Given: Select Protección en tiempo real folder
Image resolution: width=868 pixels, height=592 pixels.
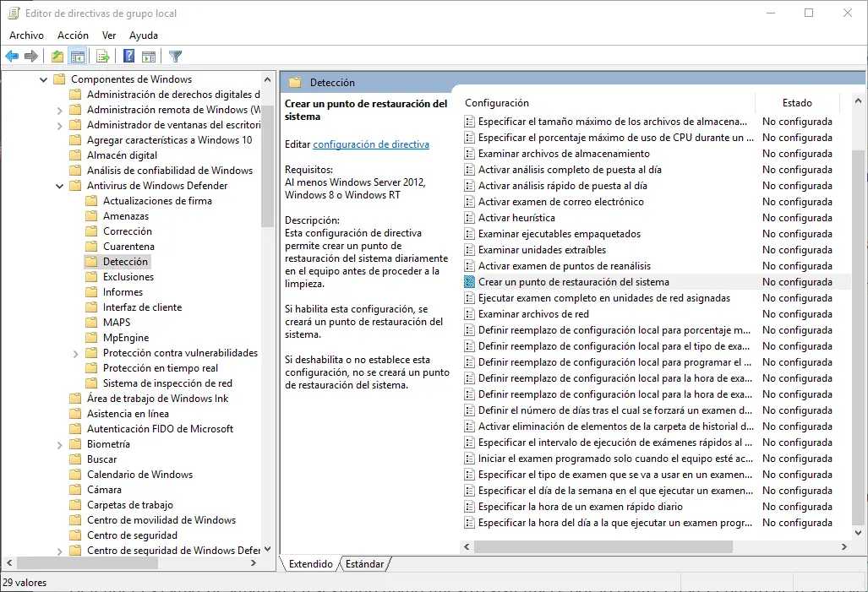Looking at the screenshot, I should pyautogui.click(x=161, y=368).
